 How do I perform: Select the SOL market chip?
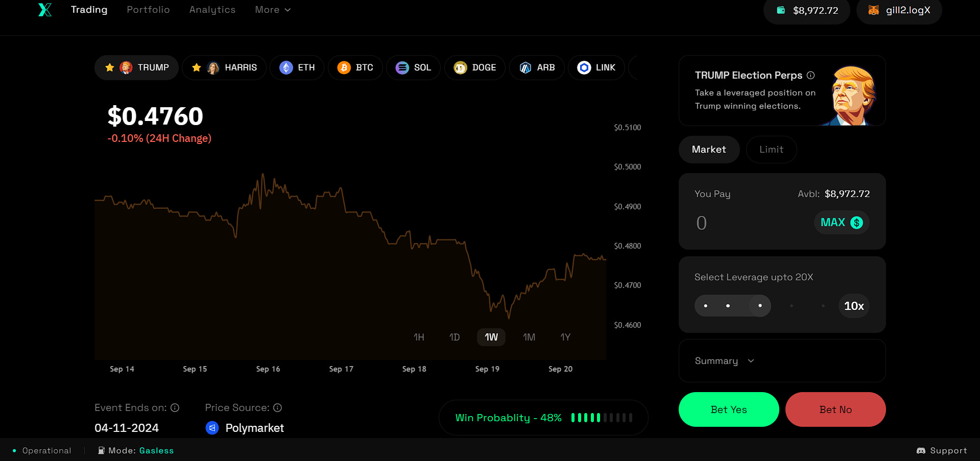(413, 67)
